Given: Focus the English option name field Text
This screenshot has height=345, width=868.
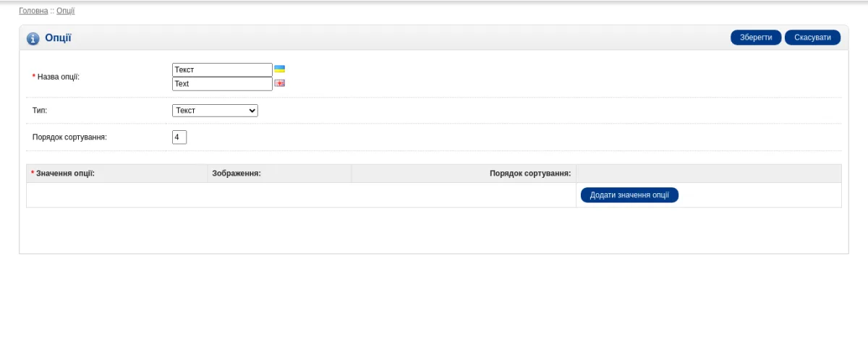Looking at the screenshot, I should pos(222,84).
